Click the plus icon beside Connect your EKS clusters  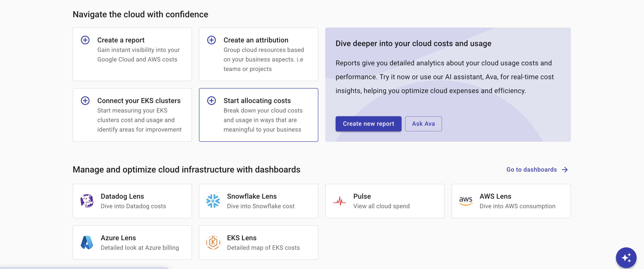coord(85,101)
